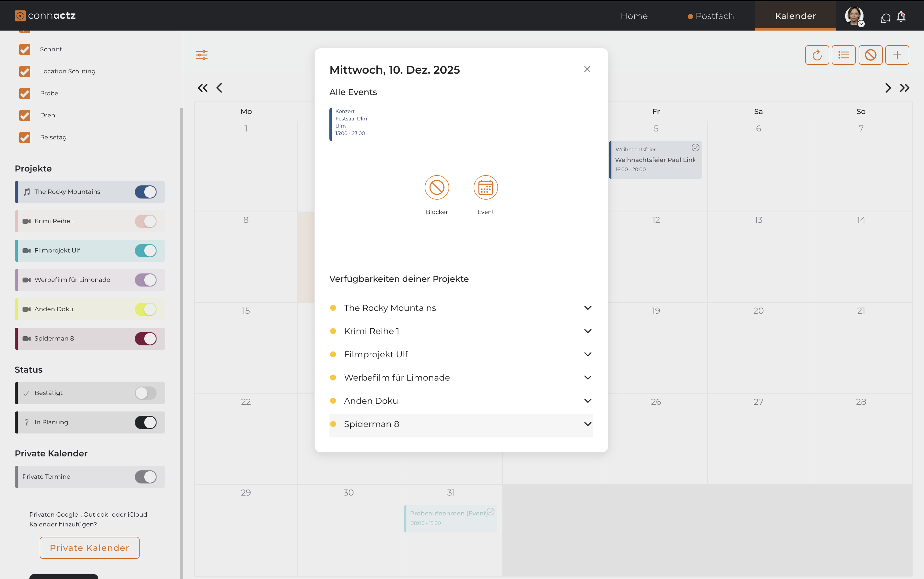Open the notifications bell icon

click(x=901, y=17)
